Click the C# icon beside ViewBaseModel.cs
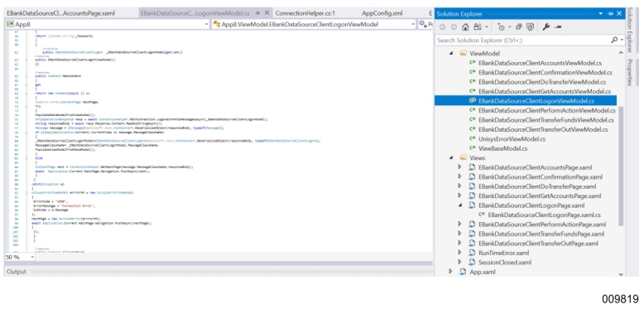Viewport: 644px width, 314px height. coord(473,148)
